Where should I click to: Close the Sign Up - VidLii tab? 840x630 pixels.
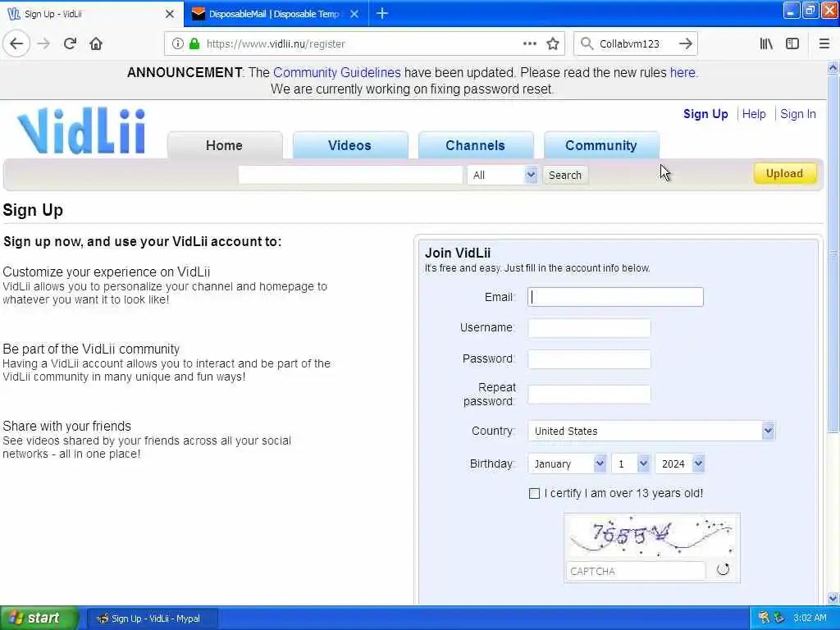170,14
